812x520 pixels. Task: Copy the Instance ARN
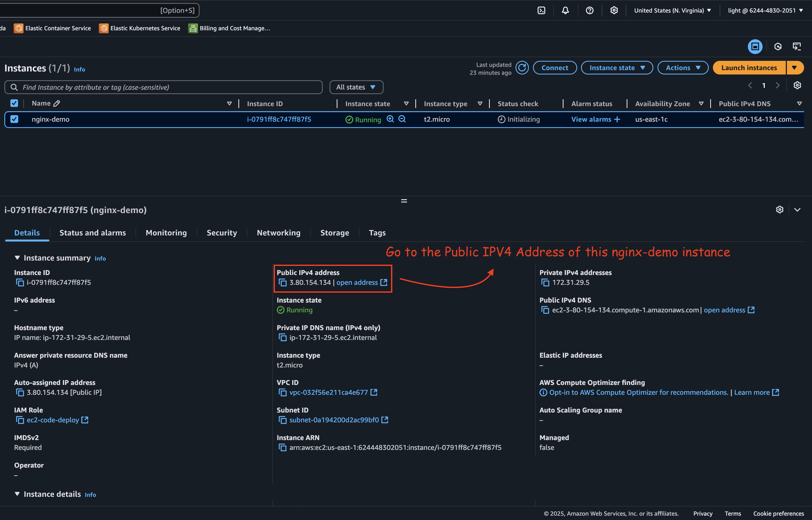point(283,448)
